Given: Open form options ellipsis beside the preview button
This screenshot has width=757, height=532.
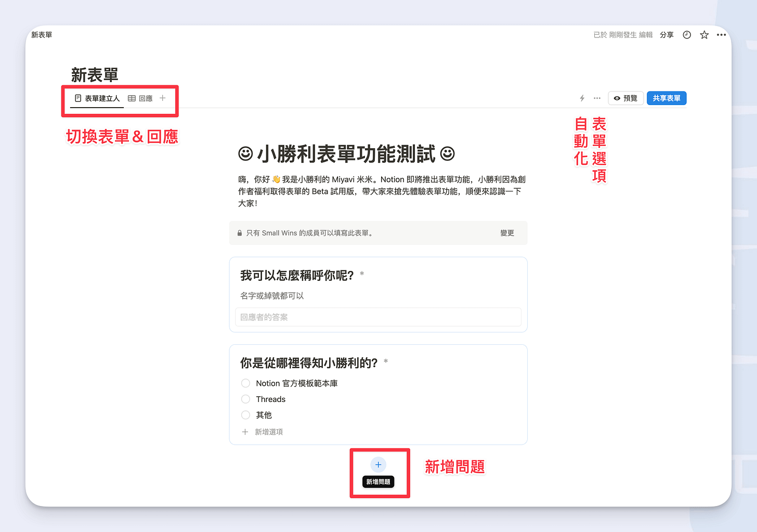Looking at the screenshot, I should pyautogui.click(x=597, y=98).
